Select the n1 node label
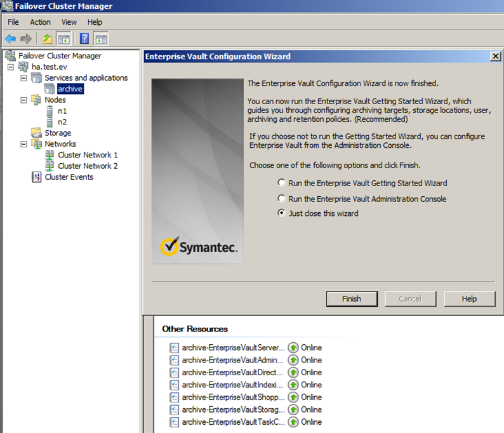 tap(62, 111)
